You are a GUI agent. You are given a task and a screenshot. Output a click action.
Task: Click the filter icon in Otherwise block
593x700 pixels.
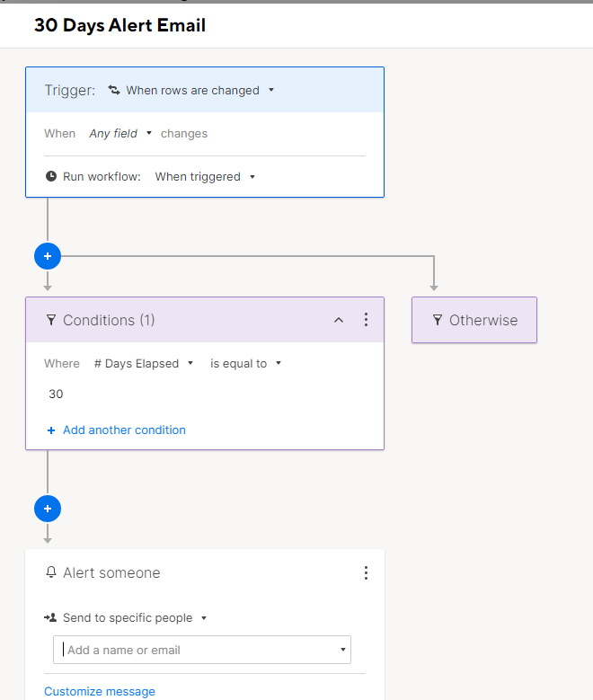click(438, 320)
